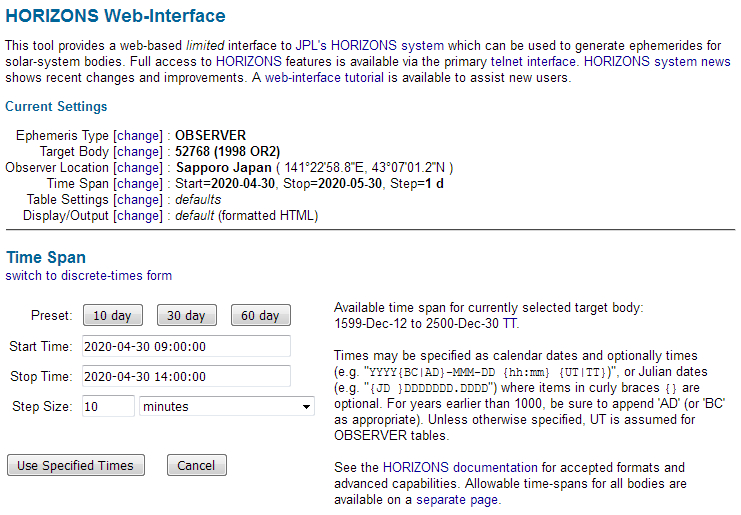Screen dimensions: 741x515
Task: Select the Sapporo Japan location text
Action: (x=224, y=168)
